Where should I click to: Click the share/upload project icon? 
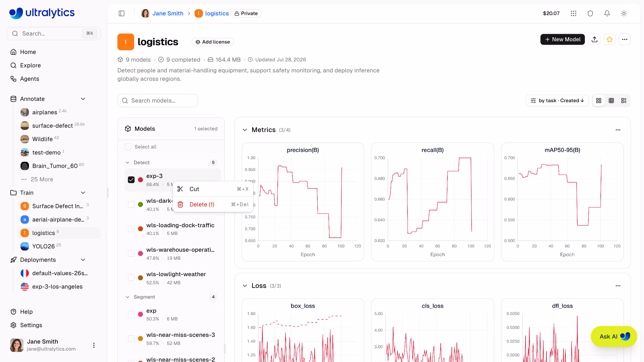(x=595, y=40)
